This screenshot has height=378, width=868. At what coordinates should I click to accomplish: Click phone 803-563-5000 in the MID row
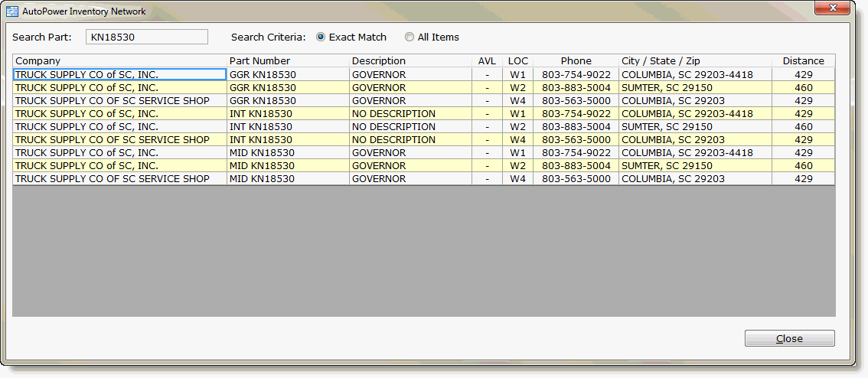pyautogui.click(x=576, y=179)
